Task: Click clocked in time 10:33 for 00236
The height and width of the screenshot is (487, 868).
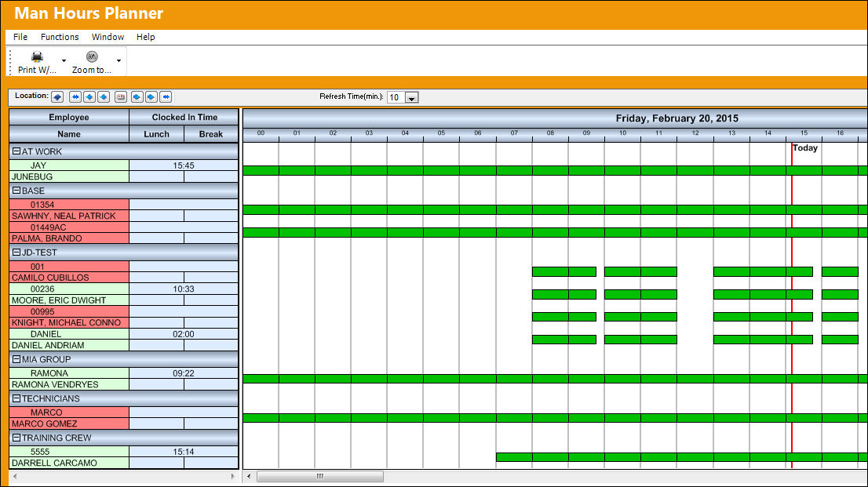Action: 184,289
